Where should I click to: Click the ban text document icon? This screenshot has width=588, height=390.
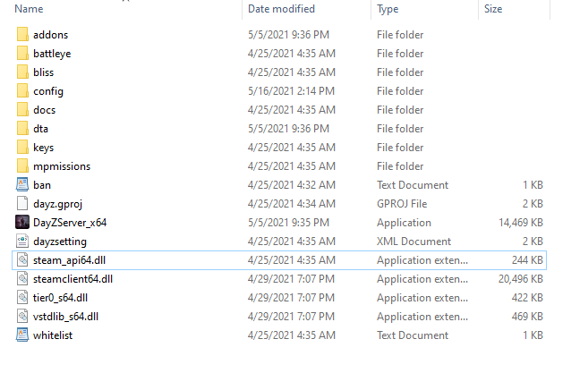pos(22,185)
